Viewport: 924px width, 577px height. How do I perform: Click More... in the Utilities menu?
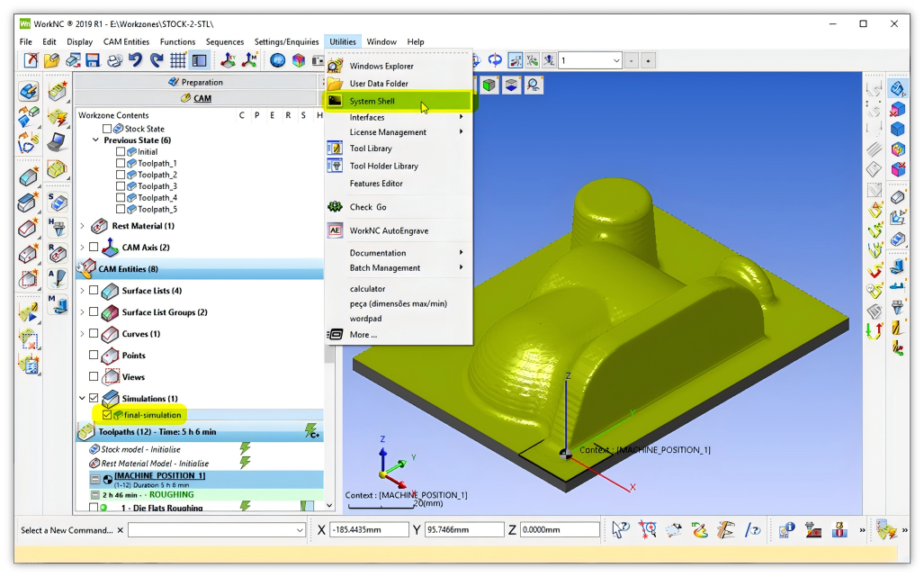point(363,334)
